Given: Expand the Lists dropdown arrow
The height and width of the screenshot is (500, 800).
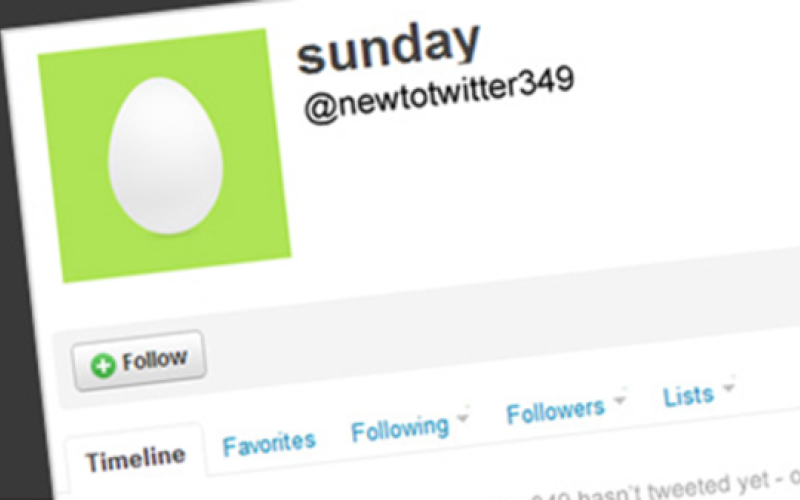Looking at the screenshot, I should pos(729,387).
